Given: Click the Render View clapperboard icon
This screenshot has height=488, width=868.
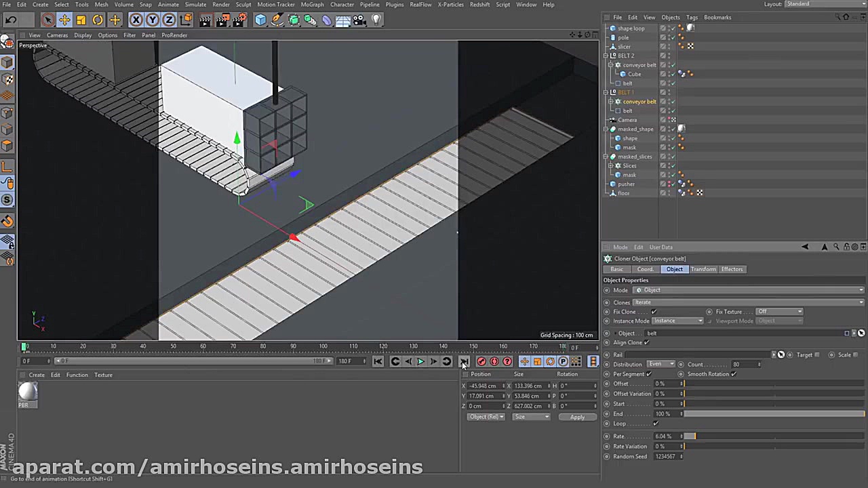Looking at the screenshot, I should click(205, 20).
